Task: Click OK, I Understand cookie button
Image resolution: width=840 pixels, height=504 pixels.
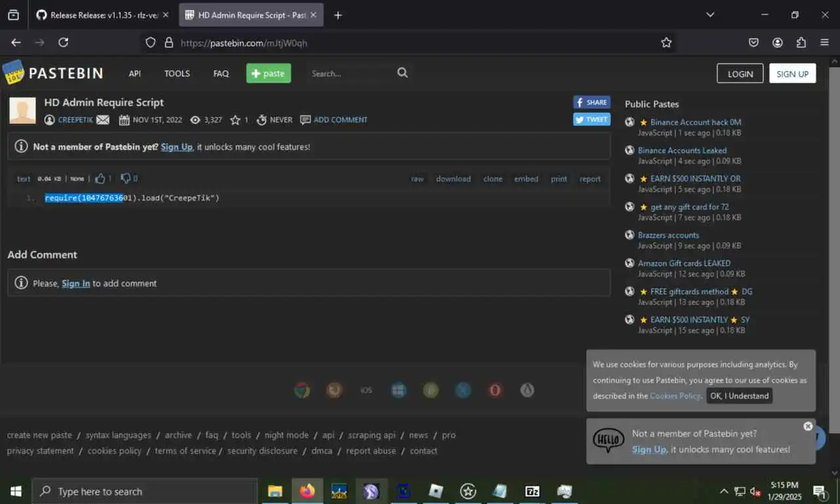Action: (739, 396)
